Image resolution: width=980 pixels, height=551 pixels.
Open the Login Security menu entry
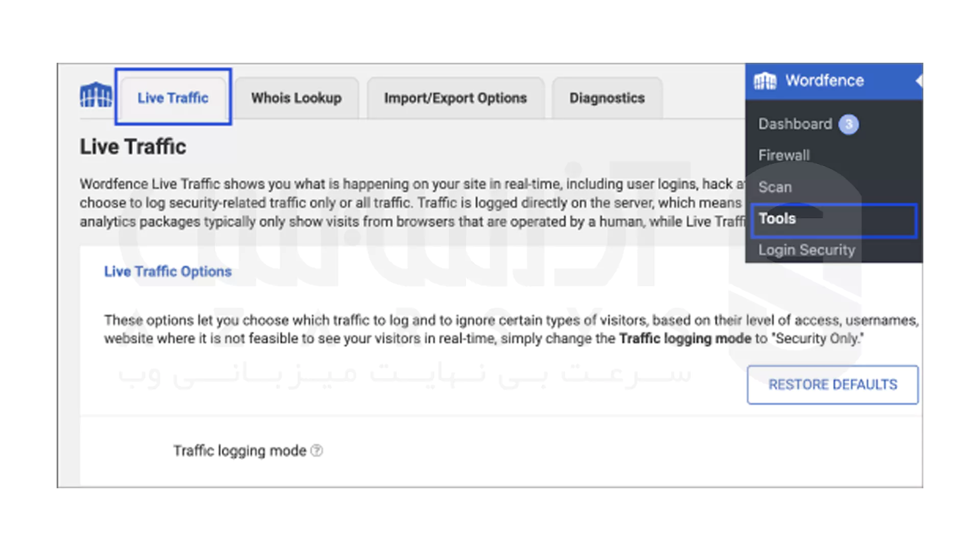pos(806,250)
